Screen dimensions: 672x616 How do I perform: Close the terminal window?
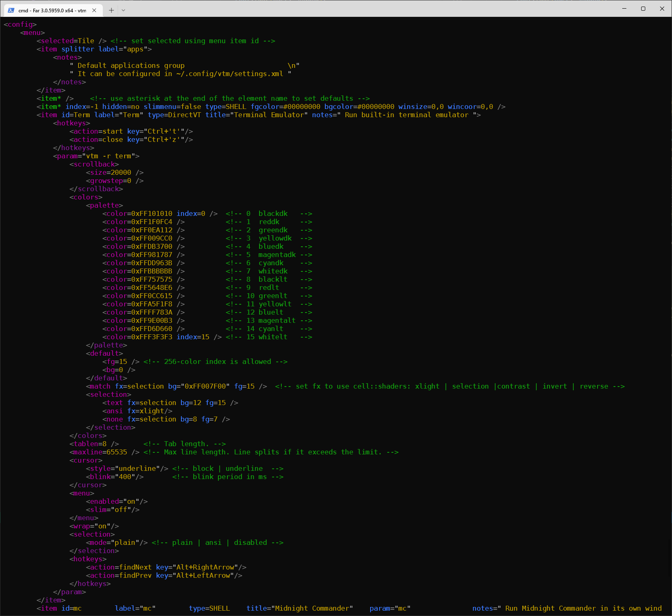pos(662,8)
